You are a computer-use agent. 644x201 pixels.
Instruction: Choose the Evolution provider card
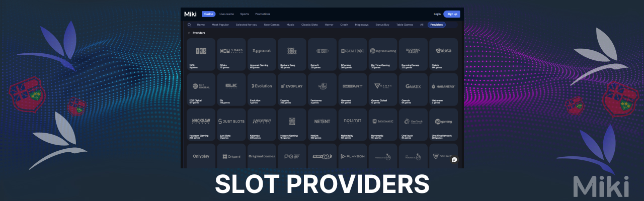pyautogui.click(x=262, y=89)
